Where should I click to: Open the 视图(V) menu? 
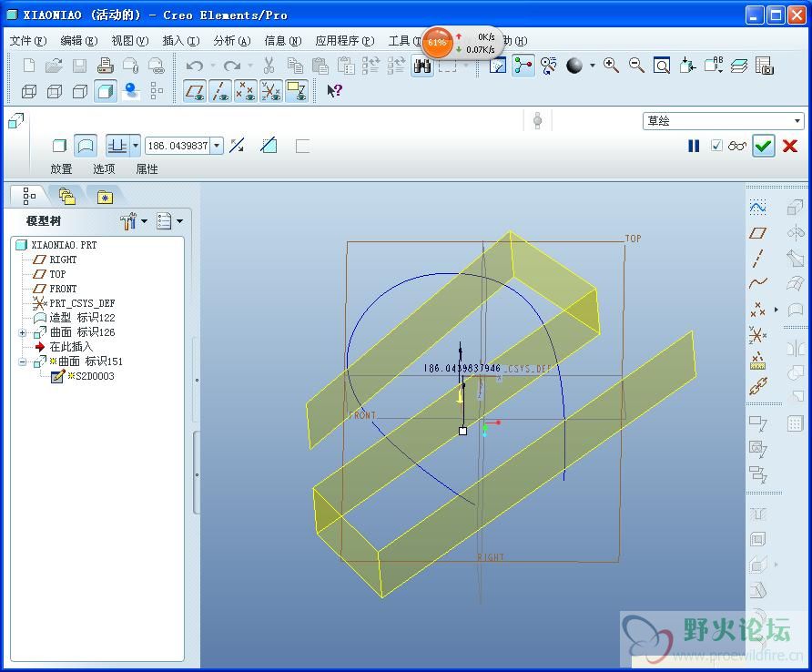pos(130,41)
